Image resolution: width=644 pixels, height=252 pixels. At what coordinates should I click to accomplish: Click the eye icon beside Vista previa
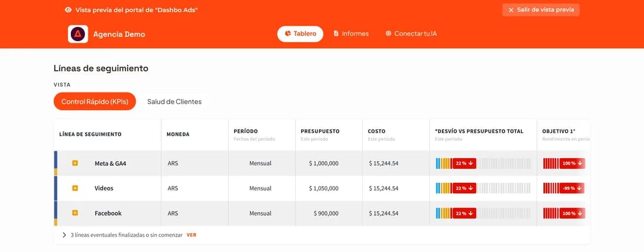click(68, 10)
